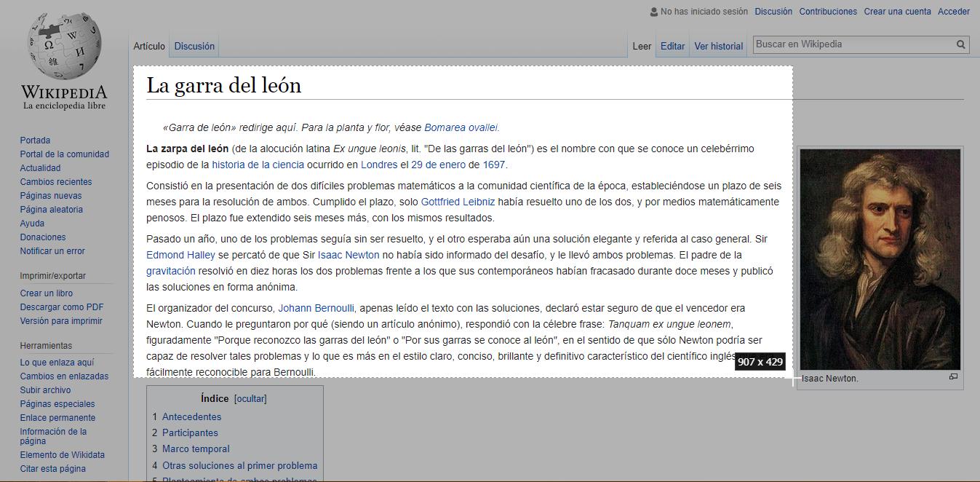
Task: Select the Leer tab
Action: 642,46
